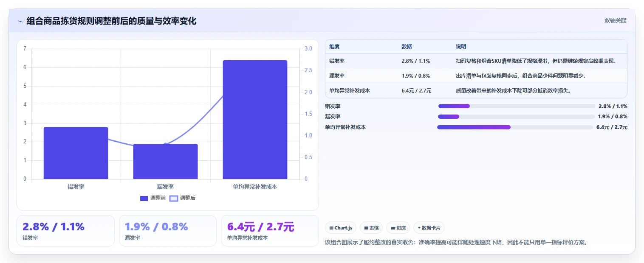Image resolution: width=644 pixels, height=263 pixels.
Task: Click the 错发率 x-axis label
Action: pyautogui.click(x=76, y=187)
